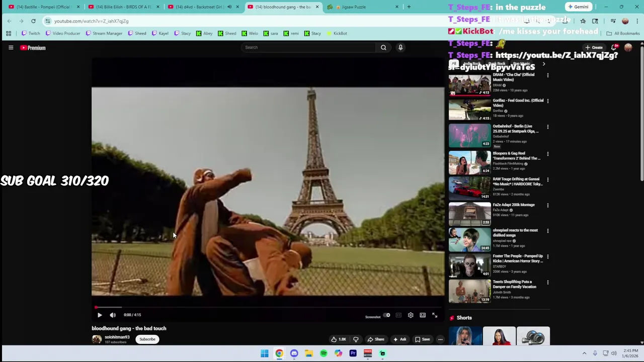Switch to Bastille Pompeii tab

[43, 7]
